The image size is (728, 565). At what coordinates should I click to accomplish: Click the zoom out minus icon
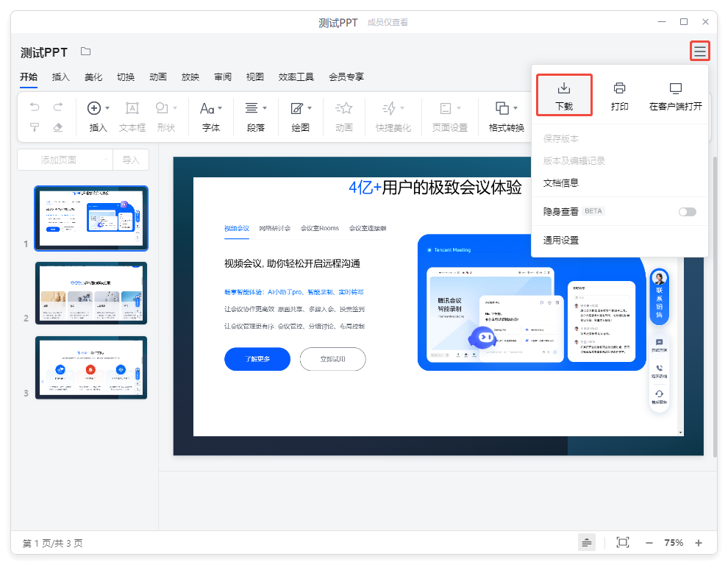649,543
